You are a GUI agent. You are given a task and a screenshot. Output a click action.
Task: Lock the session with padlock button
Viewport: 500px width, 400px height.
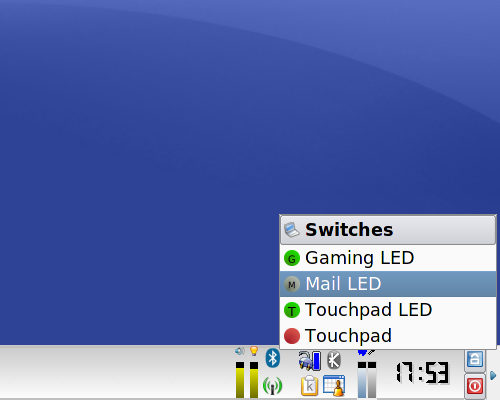click(475, 359)
